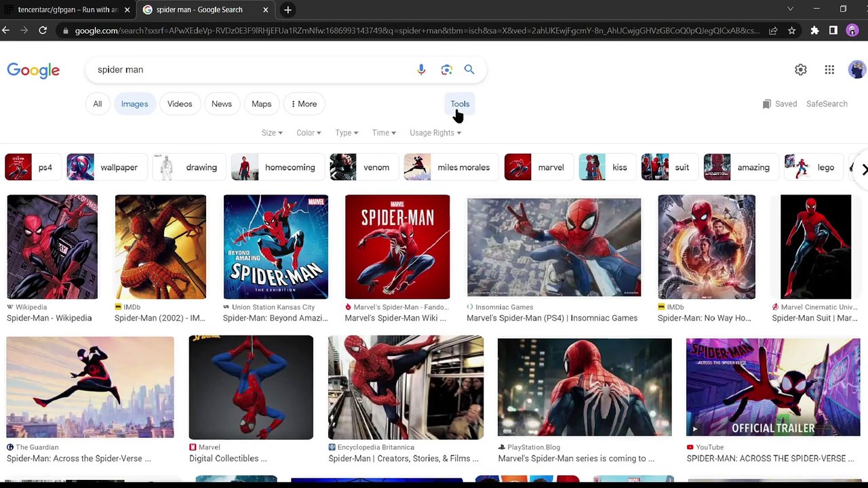Go back to the previous page
Viewport: 868px width, 488px height.
[x=6, y=30]
